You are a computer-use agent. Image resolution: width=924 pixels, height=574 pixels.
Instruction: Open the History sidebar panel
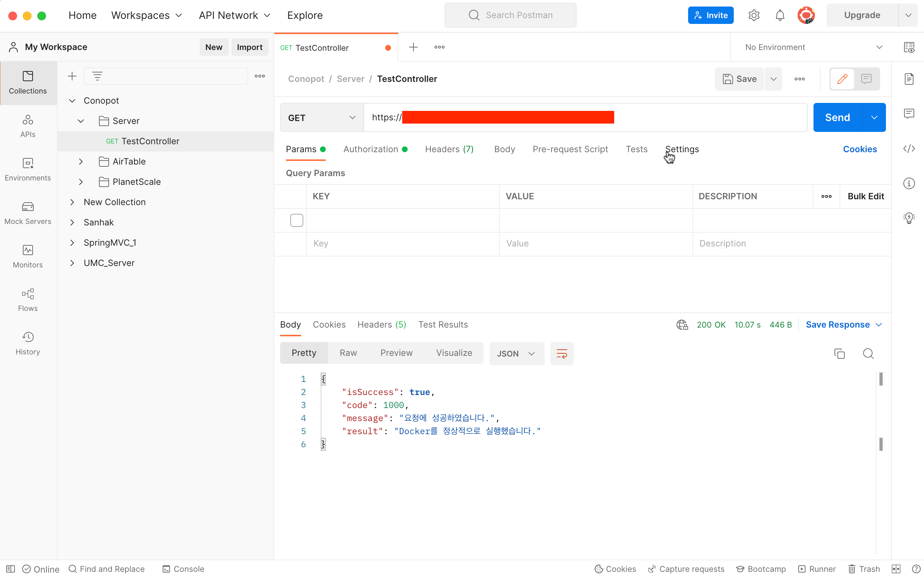(28, 343)
